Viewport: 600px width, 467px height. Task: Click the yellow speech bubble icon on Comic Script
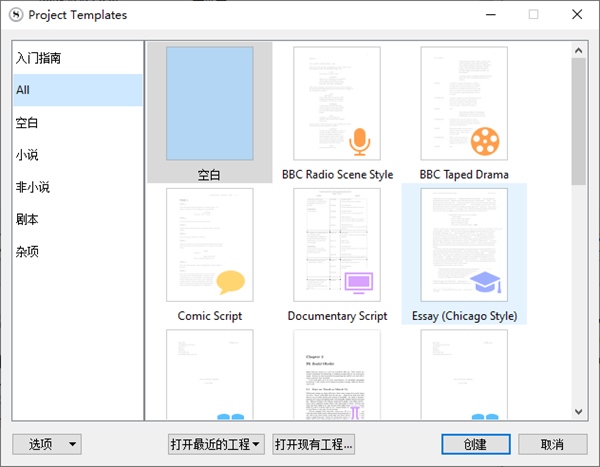pyautogui.click(x=230, y=282)
